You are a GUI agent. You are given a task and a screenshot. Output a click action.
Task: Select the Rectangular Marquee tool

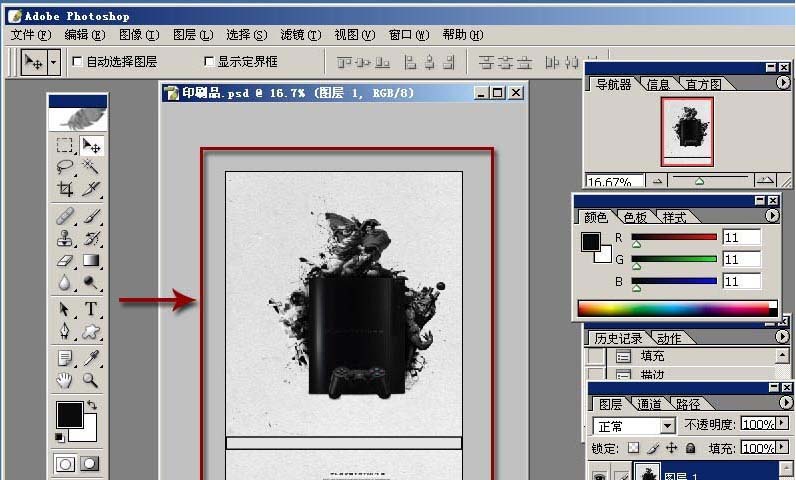click(x=64, y=146)
